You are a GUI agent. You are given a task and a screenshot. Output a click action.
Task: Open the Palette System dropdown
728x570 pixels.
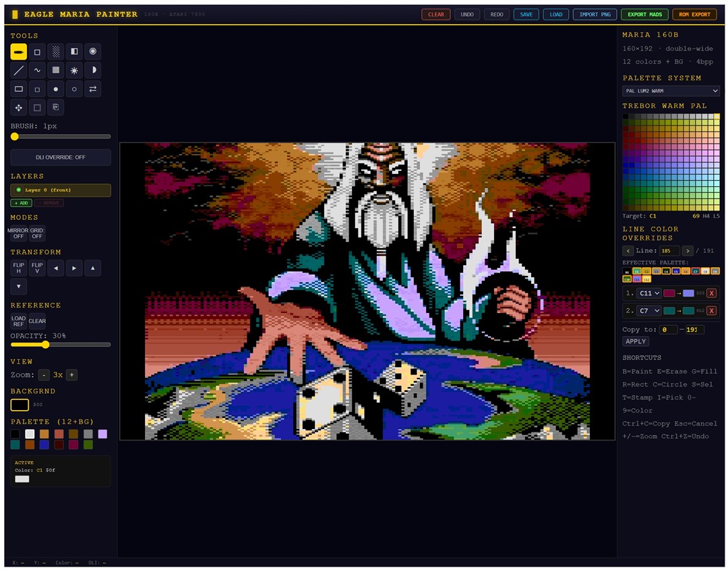670,90
